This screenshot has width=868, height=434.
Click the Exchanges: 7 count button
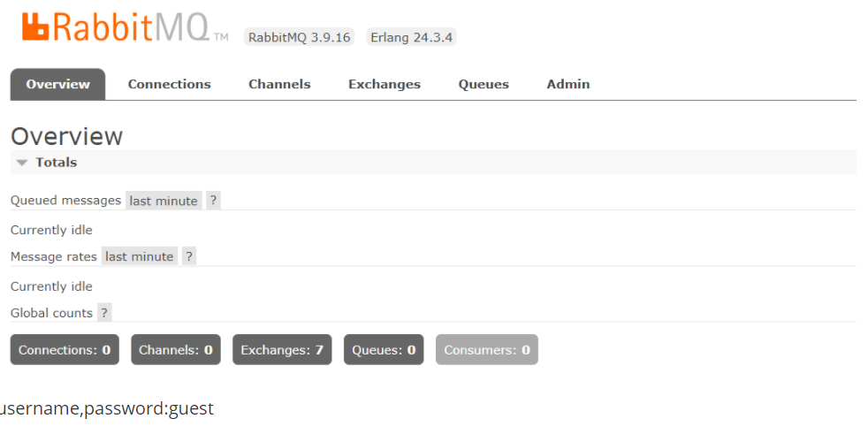(282, 350)
